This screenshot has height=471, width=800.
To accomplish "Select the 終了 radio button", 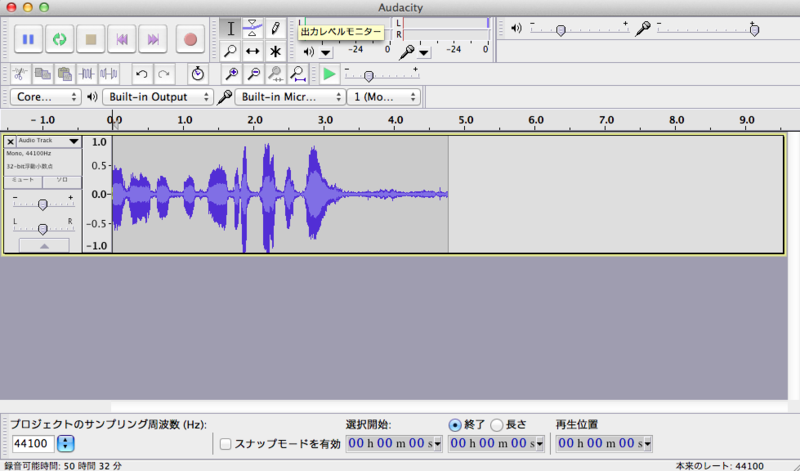I will pyautogui.click(x=455, y=425).
